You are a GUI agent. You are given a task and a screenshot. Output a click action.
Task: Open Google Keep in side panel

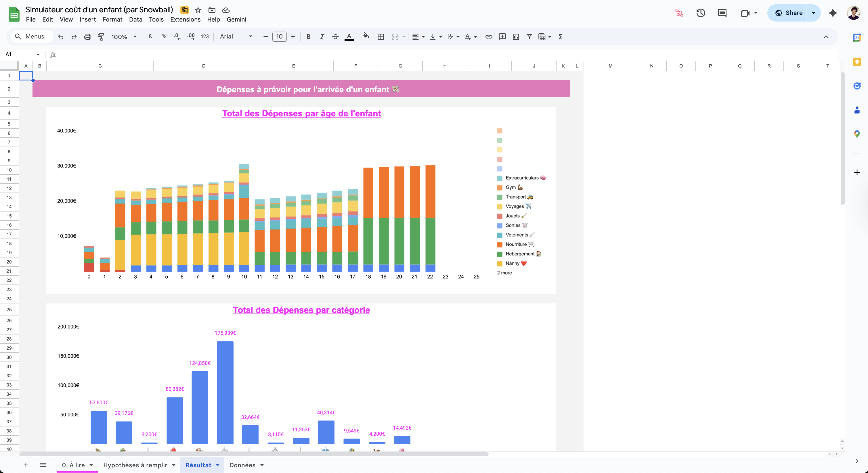(857, 61)
